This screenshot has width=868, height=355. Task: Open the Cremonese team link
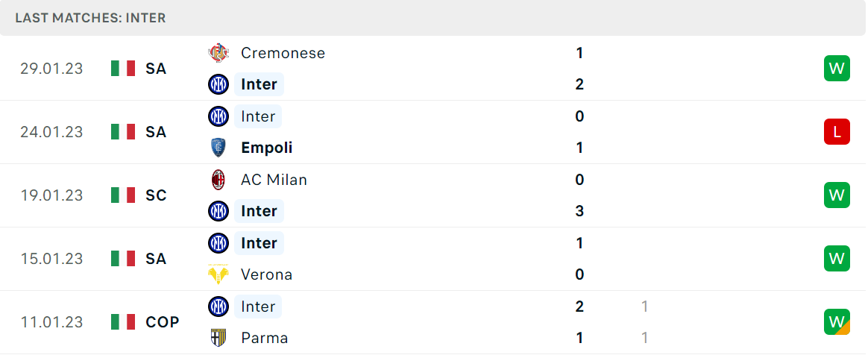coord(283,53)
